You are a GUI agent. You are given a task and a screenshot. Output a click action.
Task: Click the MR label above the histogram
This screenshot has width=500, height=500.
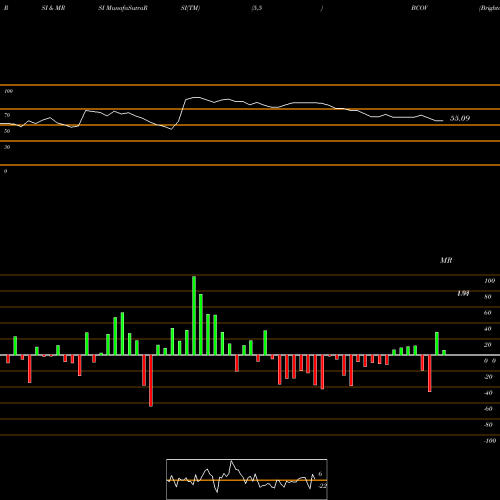(446, 260)
